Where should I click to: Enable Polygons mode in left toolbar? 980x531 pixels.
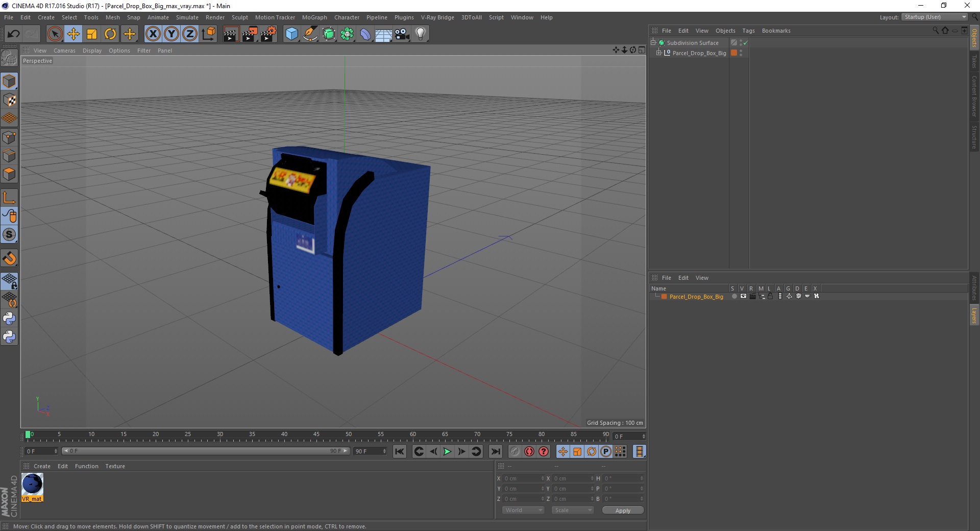9,174
